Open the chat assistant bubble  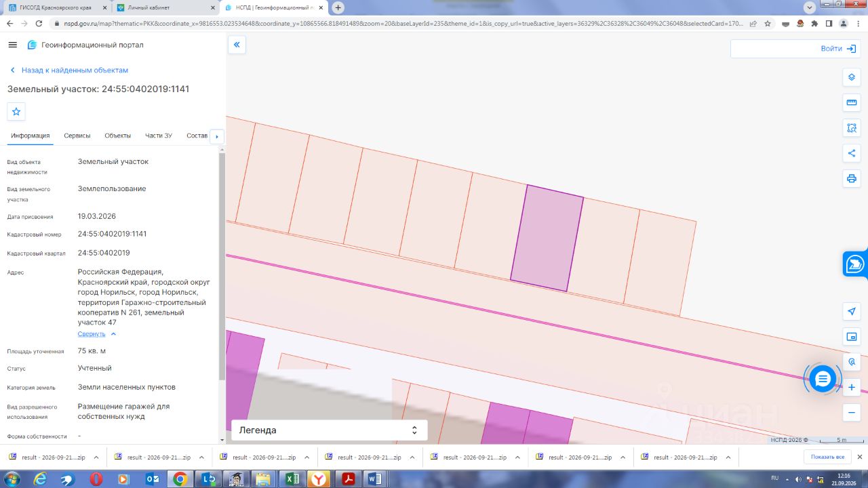coord(823,379)
